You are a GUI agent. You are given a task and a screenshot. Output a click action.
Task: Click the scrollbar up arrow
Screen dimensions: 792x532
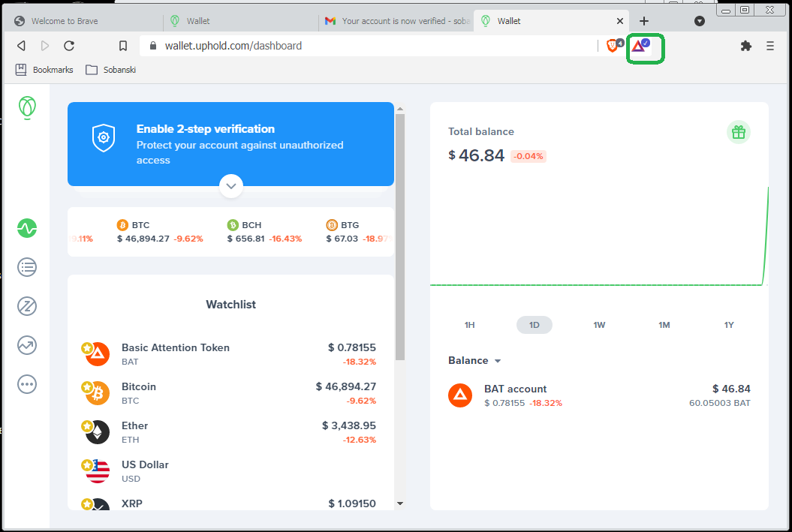400,109
